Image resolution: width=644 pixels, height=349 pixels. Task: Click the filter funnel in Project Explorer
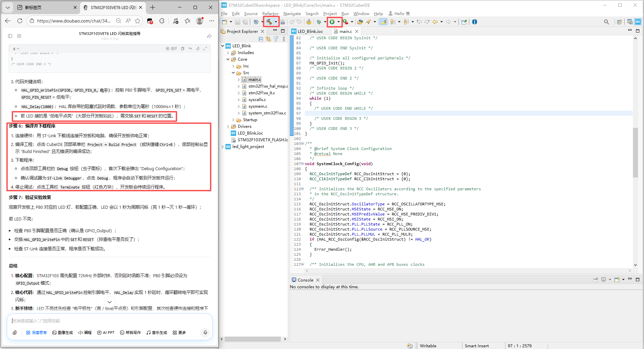point(276,39)
